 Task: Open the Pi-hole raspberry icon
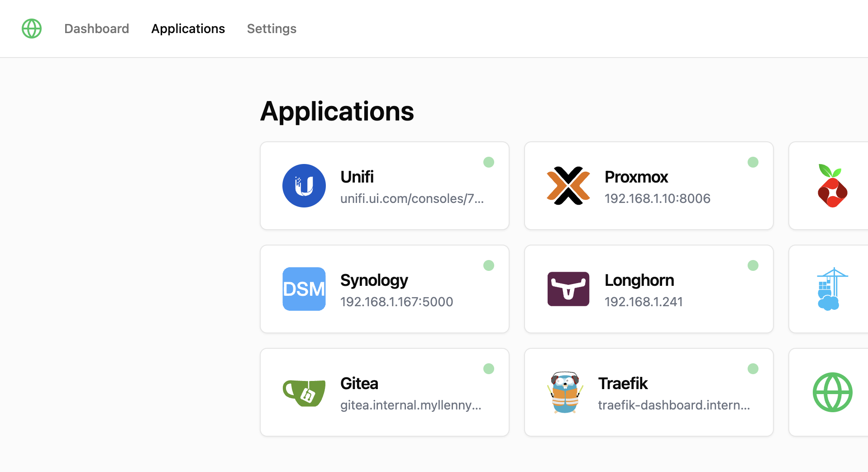832,186
